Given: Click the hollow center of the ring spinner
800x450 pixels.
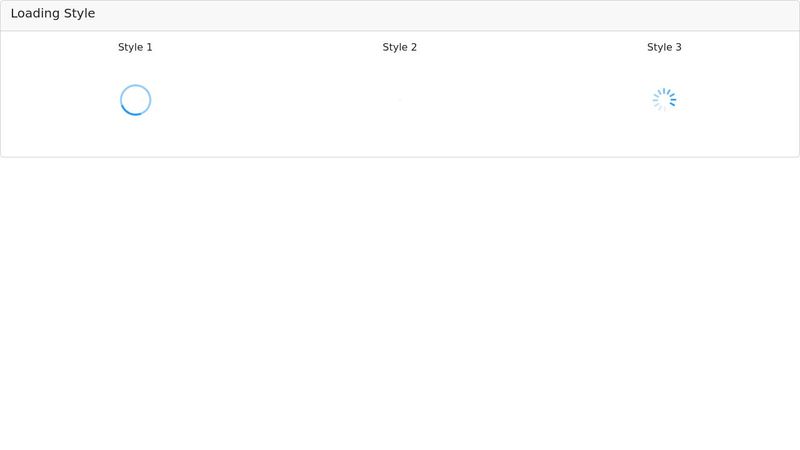Looking at the screenshot, I should (x=135, y=100).
